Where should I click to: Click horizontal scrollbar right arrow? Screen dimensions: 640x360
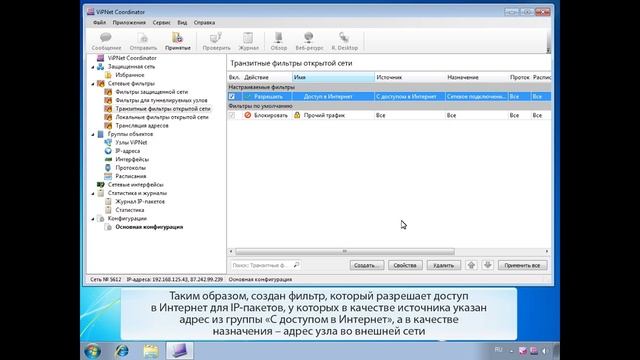pos(547,251)
